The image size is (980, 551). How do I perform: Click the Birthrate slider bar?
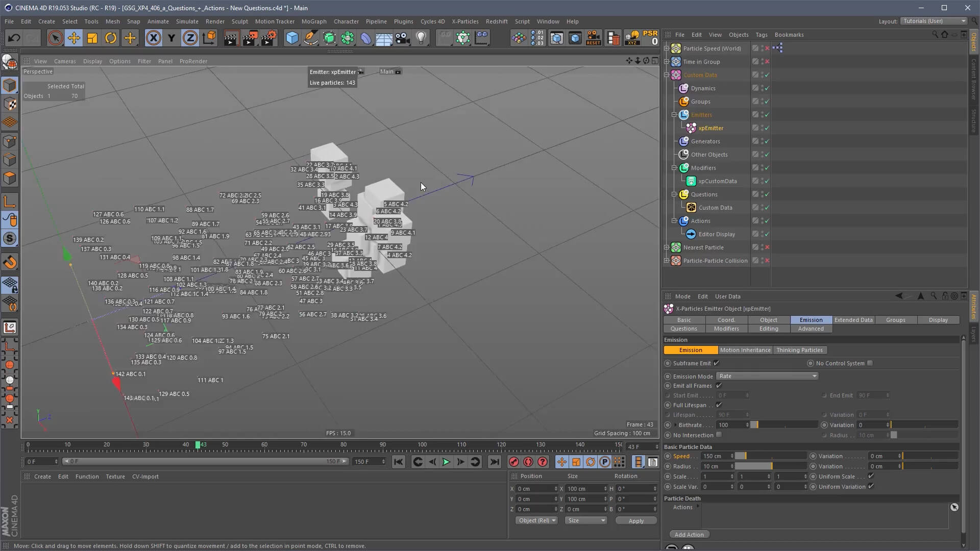(x=784, y=425)
